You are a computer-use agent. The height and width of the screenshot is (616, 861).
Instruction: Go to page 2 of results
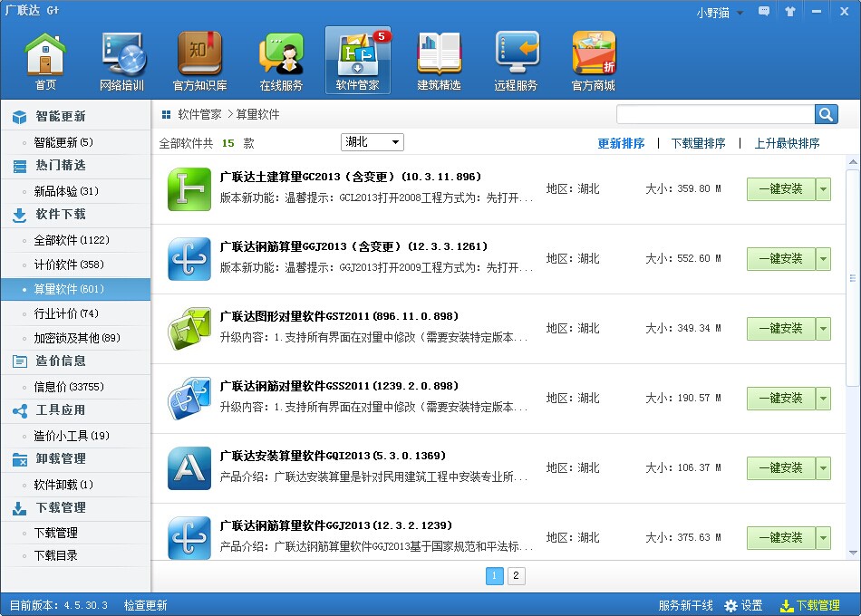516,576
